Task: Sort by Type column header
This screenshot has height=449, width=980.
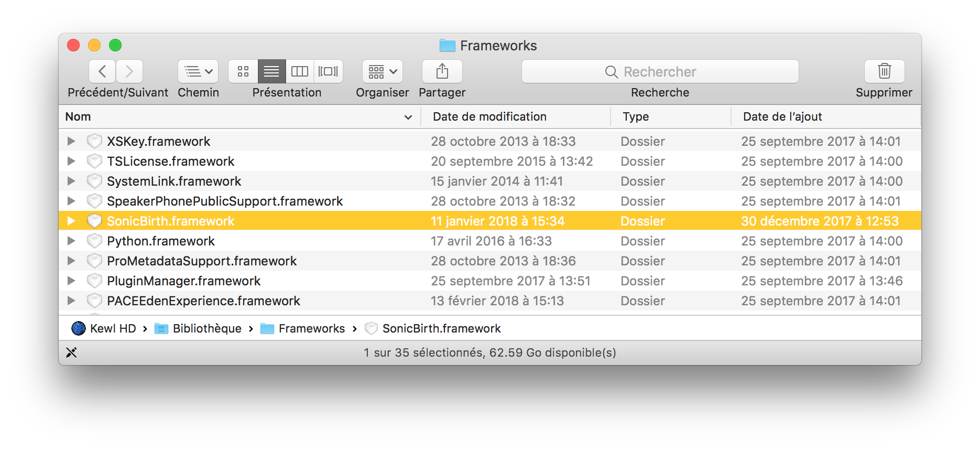Action: point(636,116)
